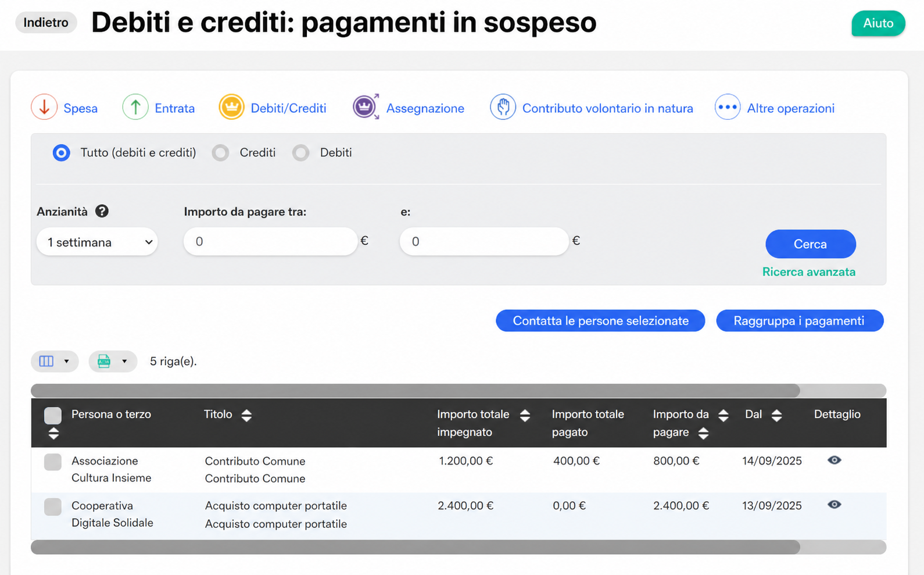The height and width of the screenshot is (575, 924).
Task: Sort by Dal date column arrows
Action: [776, 415]
